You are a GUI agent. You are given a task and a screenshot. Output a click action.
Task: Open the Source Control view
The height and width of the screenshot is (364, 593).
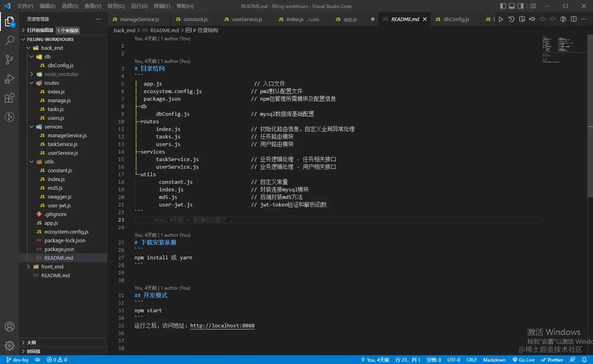pyautogui.click(x=10, y=59)
